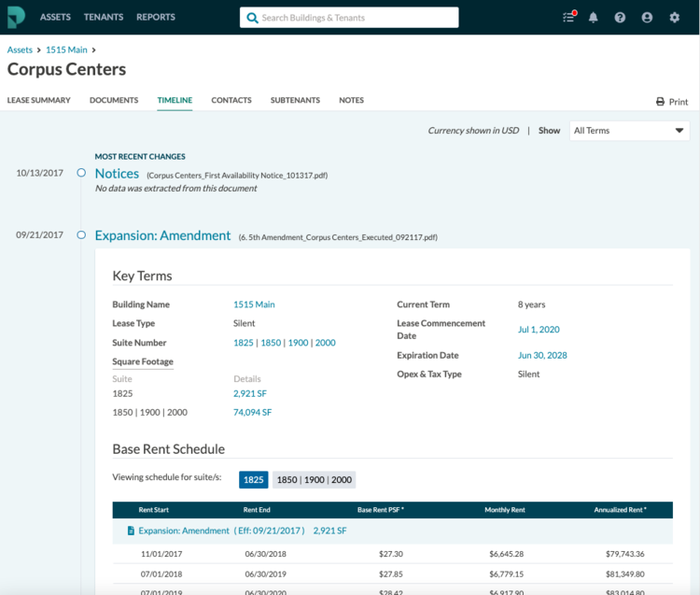Select the 09/21/2017 timeline circle marker

tap(81, 234)
